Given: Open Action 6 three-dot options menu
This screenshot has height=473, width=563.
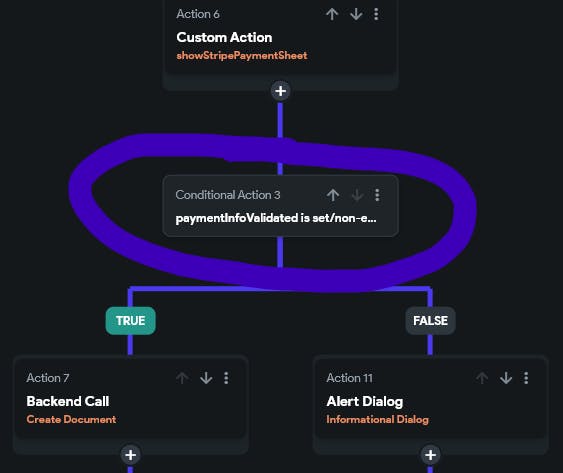Looking at the screenshot, I should click(x=376, y=14).
